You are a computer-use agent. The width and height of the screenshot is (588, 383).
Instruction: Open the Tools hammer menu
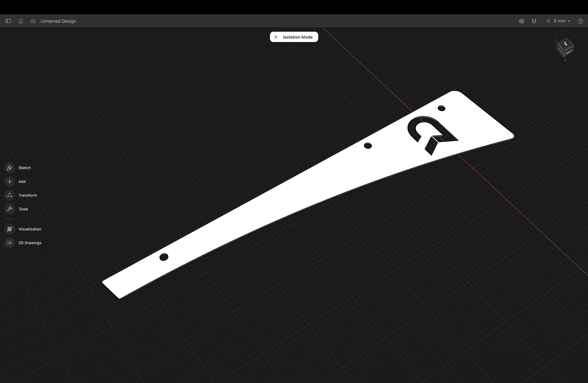click(x=10, y=209)
